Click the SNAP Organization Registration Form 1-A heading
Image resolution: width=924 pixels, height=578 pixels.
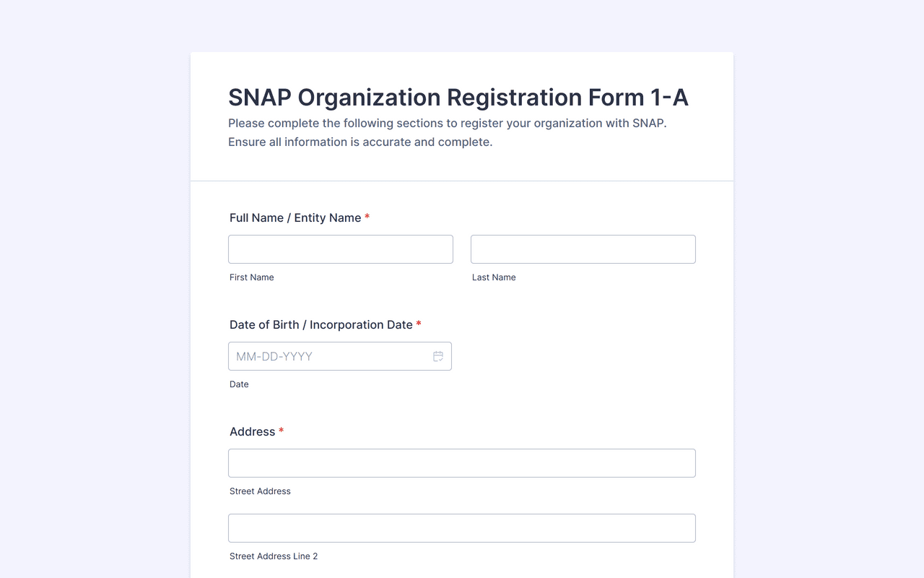click(x=458, y=98)
